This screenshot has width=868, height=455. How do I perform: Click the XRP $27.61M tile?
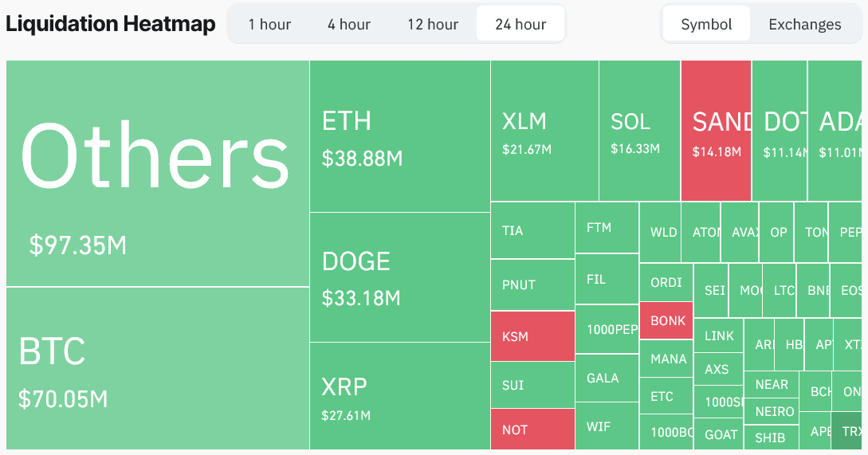399,396
